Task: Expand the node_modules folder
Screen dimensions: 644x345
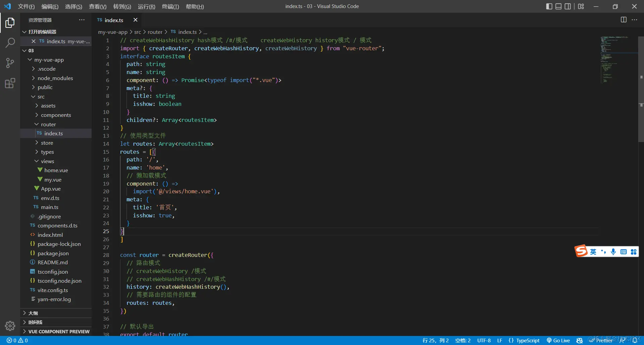Action: point(55,78)
